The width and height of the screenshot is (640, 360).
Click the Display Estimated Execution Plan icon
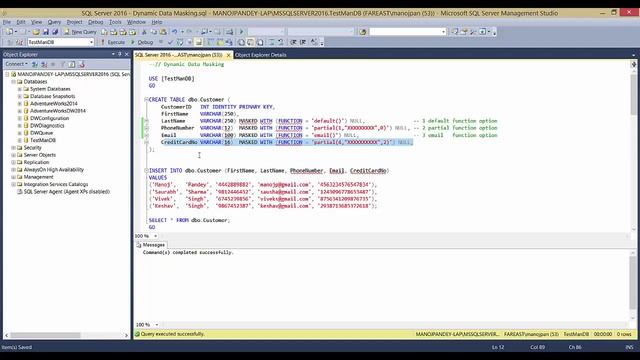[x=180, y=42]
